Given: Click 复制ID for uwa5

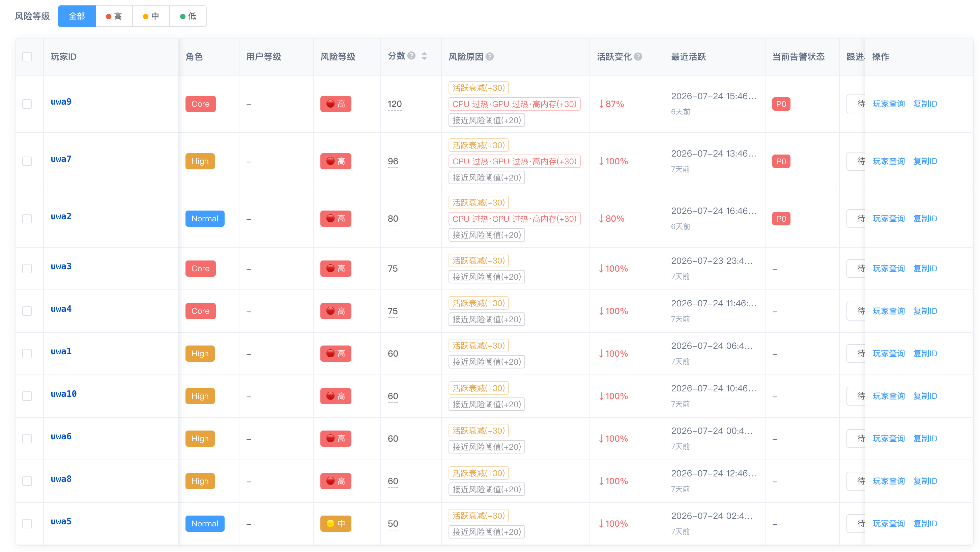Looking at the screenshot, I should 925,524.
